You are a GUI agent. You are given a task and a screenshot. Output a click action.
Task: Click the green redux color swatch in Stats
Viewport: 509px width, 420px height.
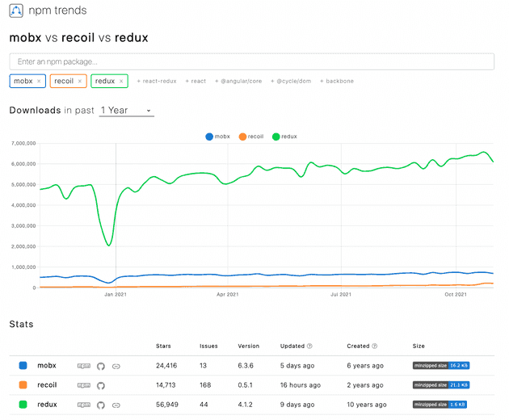tap(23, 405)
